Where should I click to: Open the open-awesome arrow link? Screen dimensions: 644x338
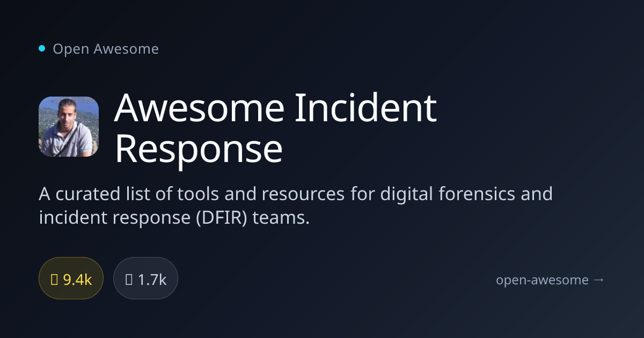550,280
